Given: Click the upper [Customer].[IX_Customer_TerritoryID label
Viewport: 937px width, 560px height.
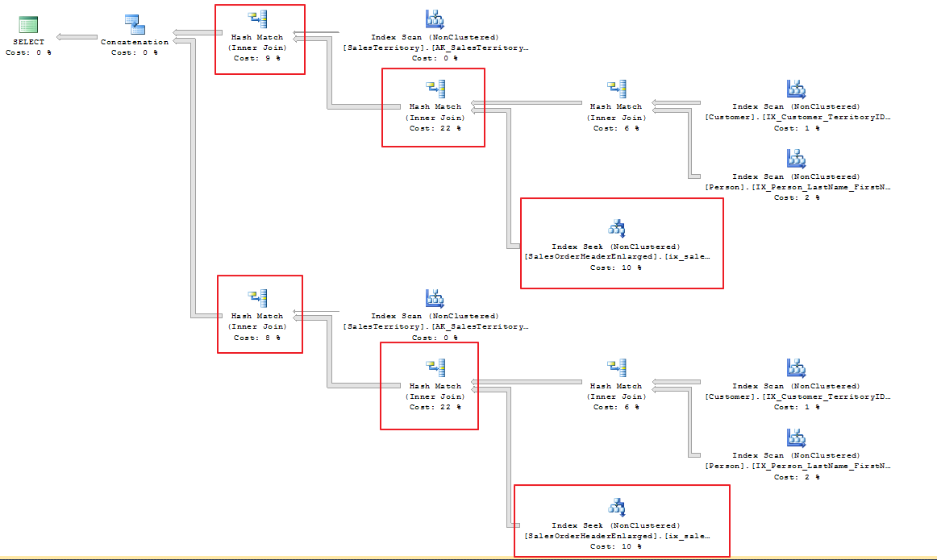Looking at the screenshot, I should [797, 117].
